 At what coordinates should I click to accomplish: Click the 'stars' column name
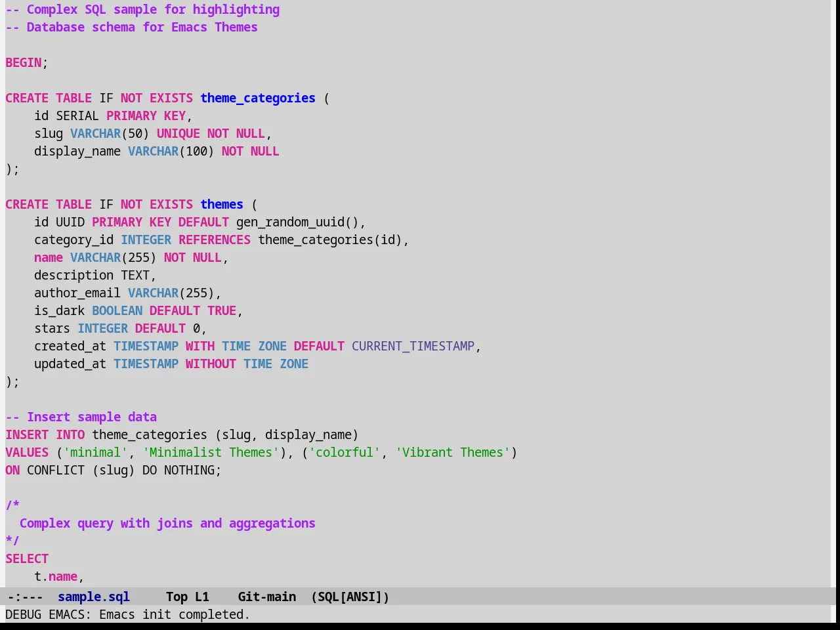coord(52,328)
